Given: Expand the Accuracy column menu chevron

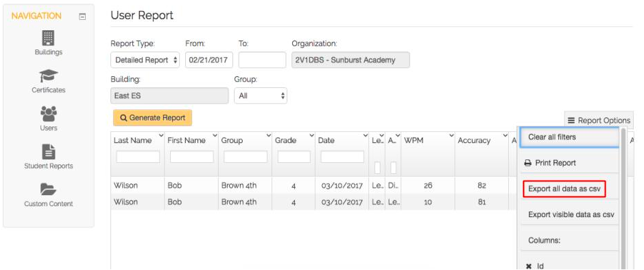Looking at the screenshot, I should click(x=505, y=135).
